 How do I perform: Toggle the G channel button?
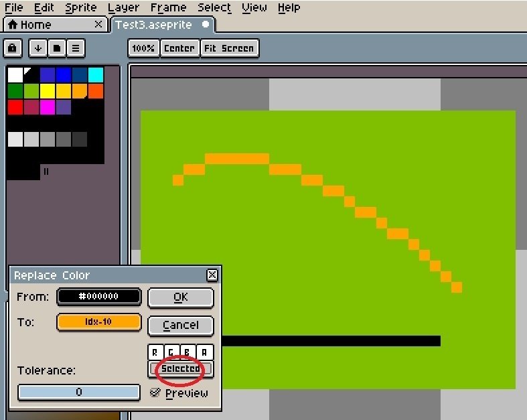pos(171,352)
